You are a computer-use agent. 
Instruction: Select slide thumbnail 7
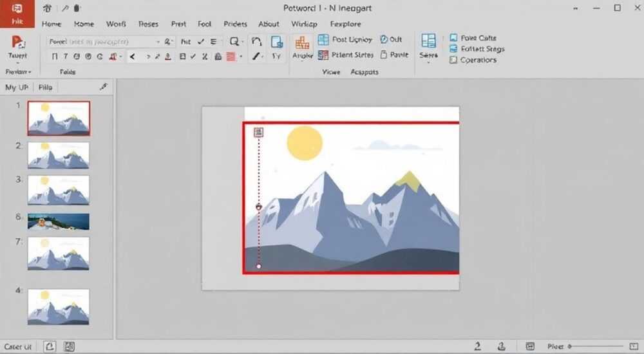[x=59, y=254]
